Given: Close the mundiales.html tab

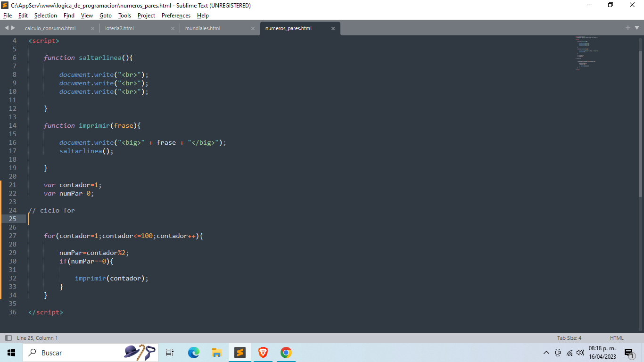Looking at the screenshot, I should (253, 28).
